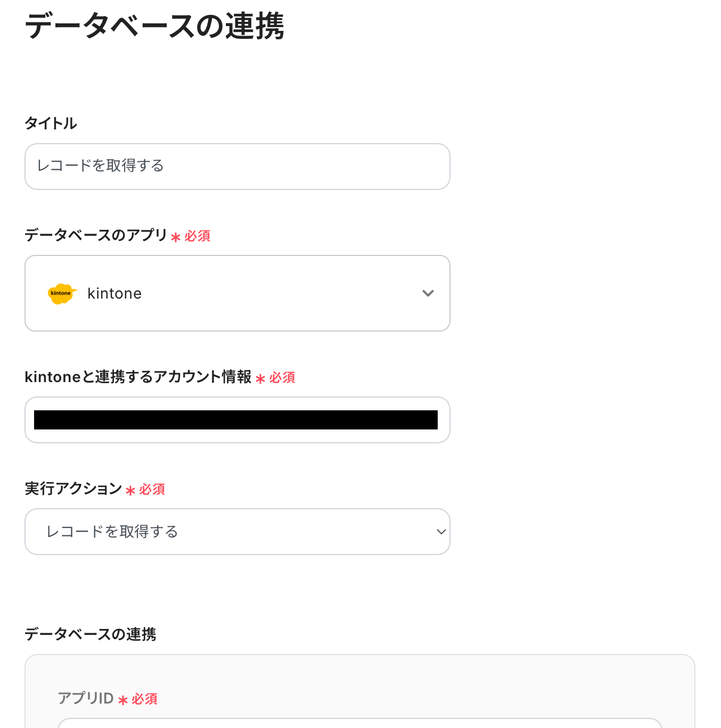Click the kintoneと連携するアカウント情報 label
The image size is (721, 728).
(x=138, y=377)
